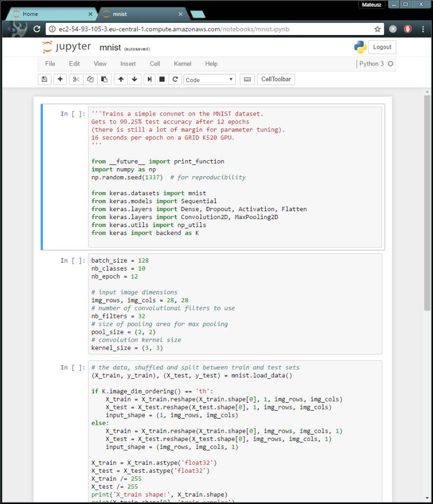This screenshot has height=504, width=433.
Task: Click the browser address bar URL field
Action: [212, 29]
